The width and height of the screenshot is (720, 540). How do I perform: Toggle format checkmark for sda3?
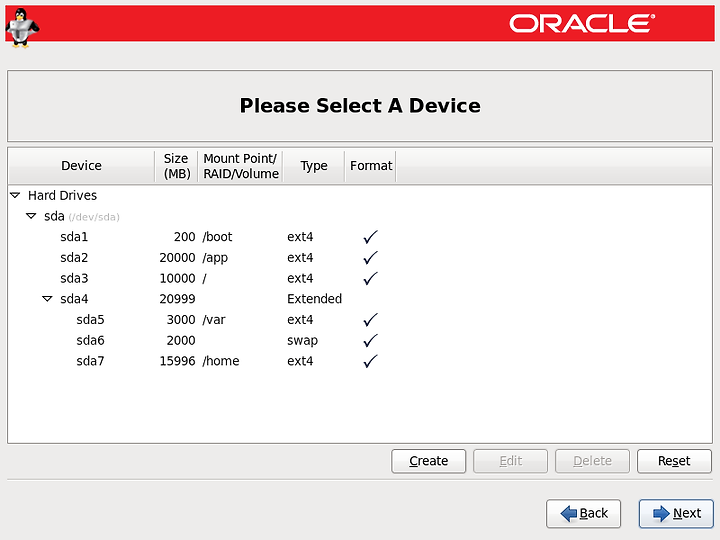[370, 278]
